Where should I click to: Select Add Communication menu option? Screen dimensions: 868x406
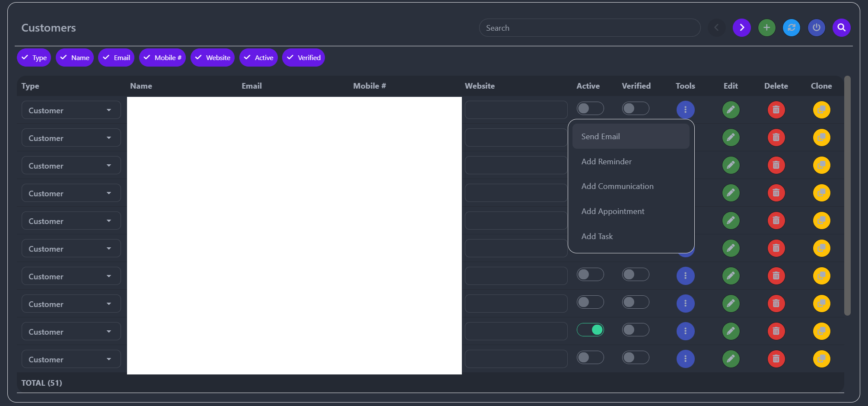631,186
